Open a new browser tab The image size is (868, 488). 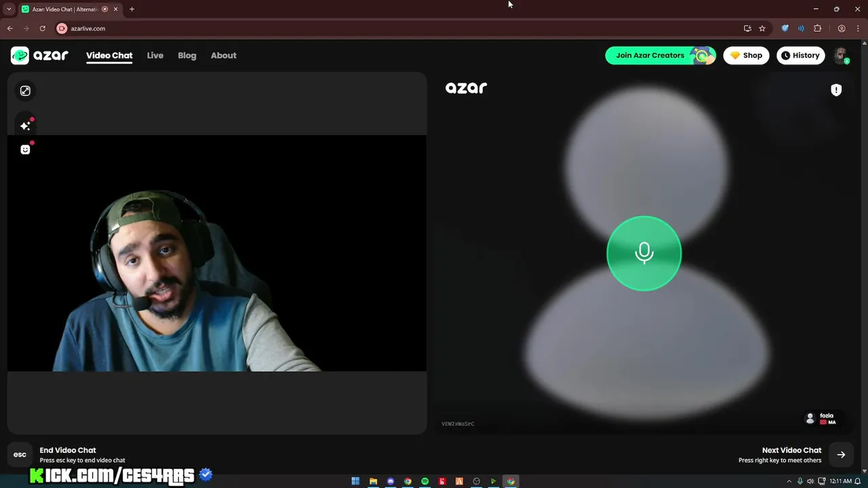(x=132, y=9)
